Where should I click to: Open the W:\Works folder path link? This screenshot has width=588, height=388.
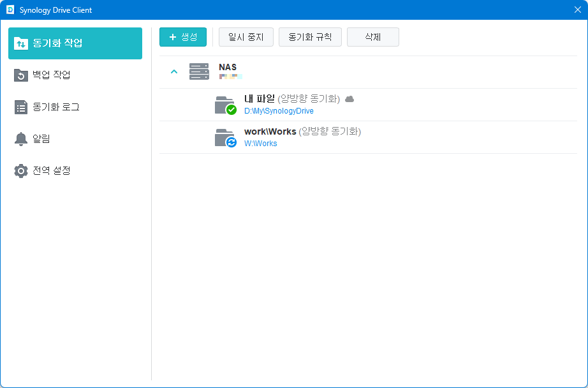click(x=261, y=144)
